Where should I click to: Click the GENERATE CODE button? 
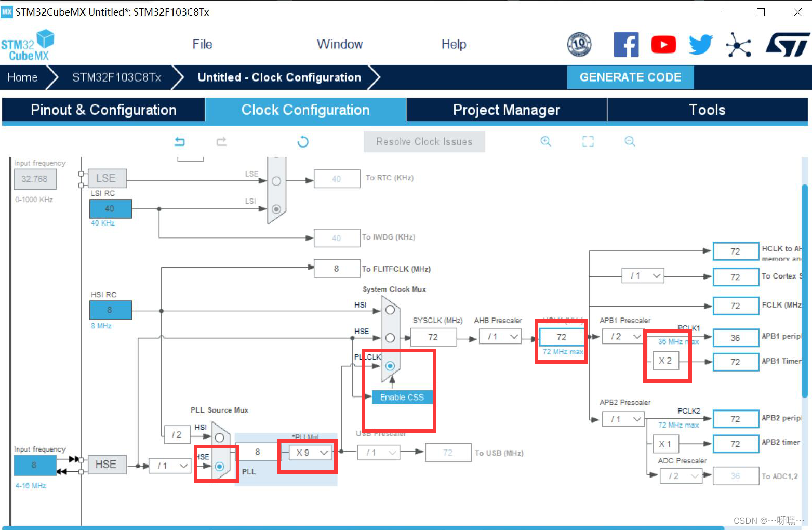pyautogui.click(x=630, y=77)
